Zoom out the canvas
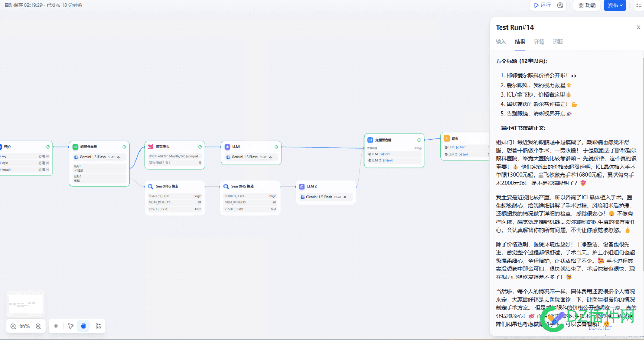The image size is (644, 340). (x=13, y=326)
